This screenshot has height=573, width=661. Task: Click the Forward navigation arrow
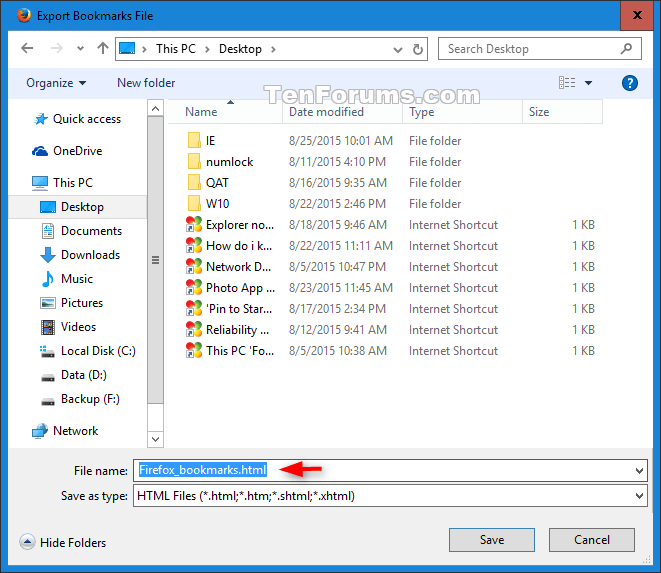tap(56, 48)
